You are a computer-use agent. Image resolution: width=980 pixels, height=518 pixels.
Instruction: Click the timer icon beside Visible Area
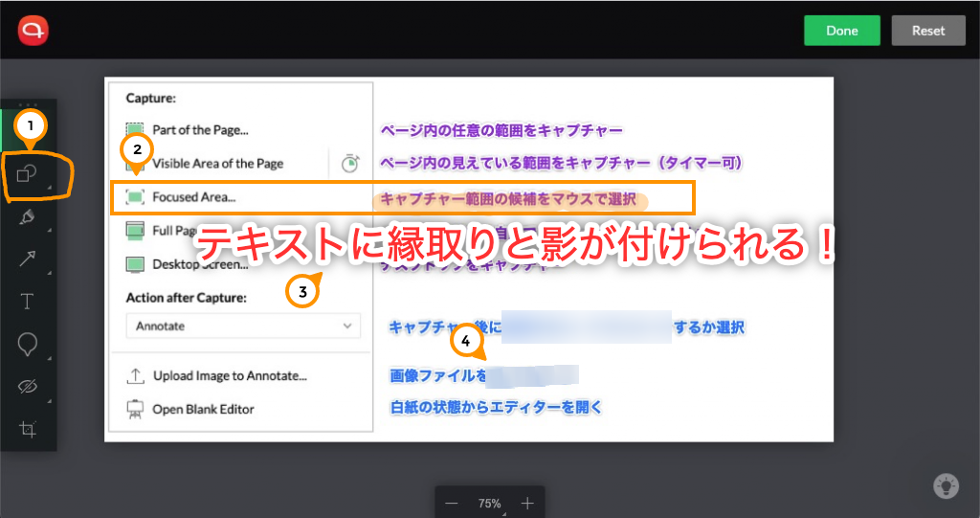350,164
